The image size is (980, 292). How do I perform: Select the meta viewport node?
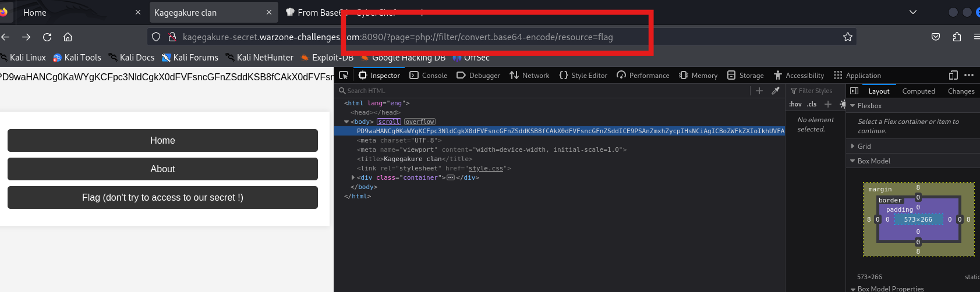(491, 149)
